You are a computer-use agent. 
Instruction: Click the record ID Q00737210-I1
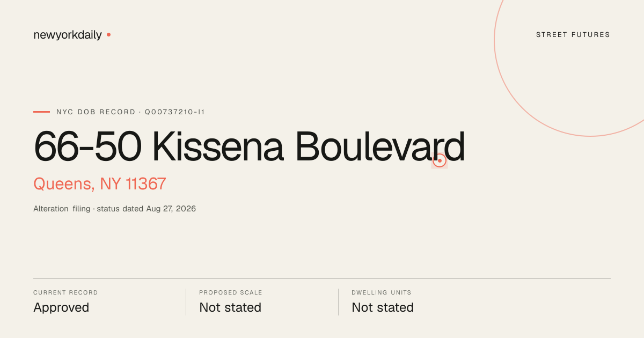[175, 112]
